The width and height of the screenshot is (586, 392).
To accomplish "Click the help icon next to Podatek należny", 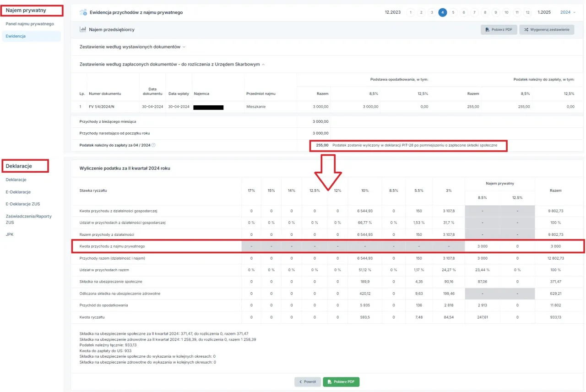I will (x=153, y=145).
